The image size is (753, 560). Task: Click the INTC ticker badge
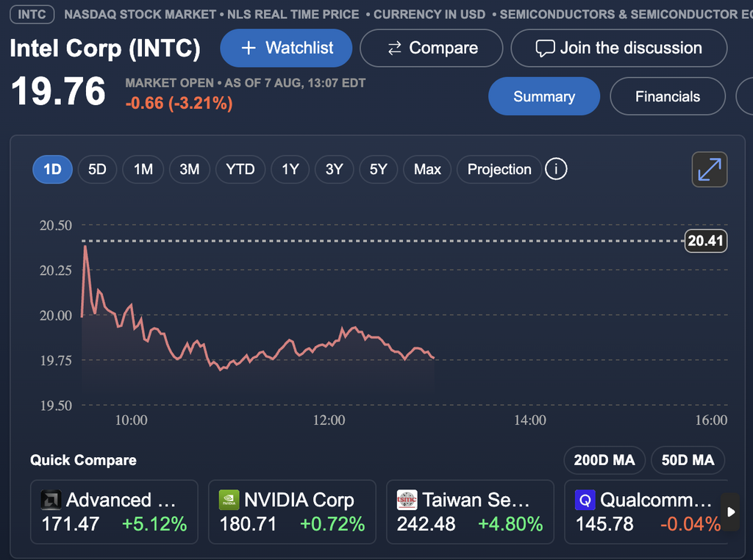[32, 14]
